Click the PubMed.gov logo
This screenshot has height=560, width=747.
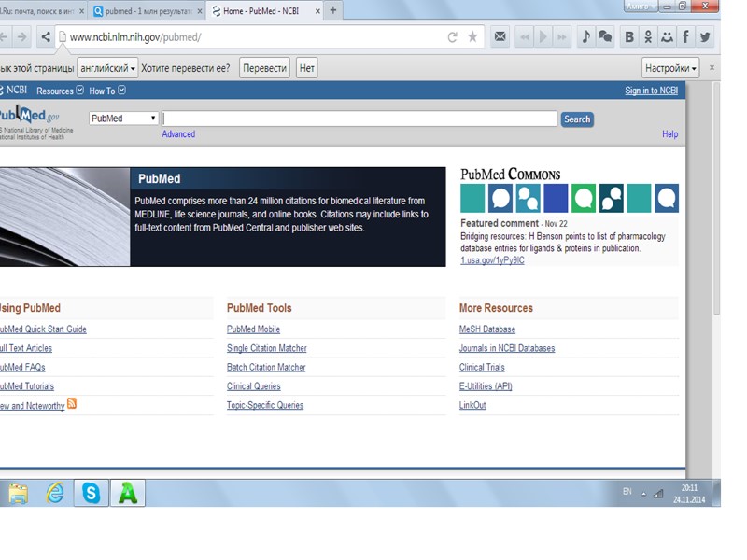pyautogui.click(x=30, y=115)
